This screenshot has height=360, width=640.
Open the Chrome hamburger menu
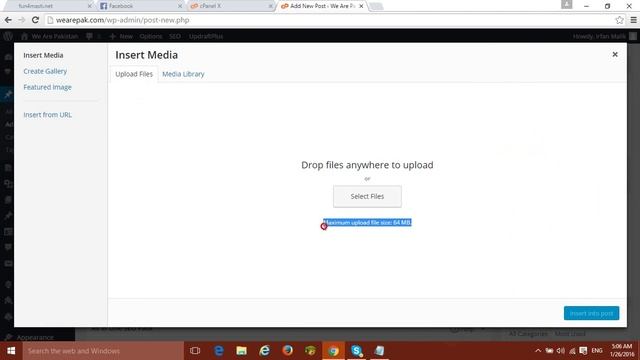point(633,20)
